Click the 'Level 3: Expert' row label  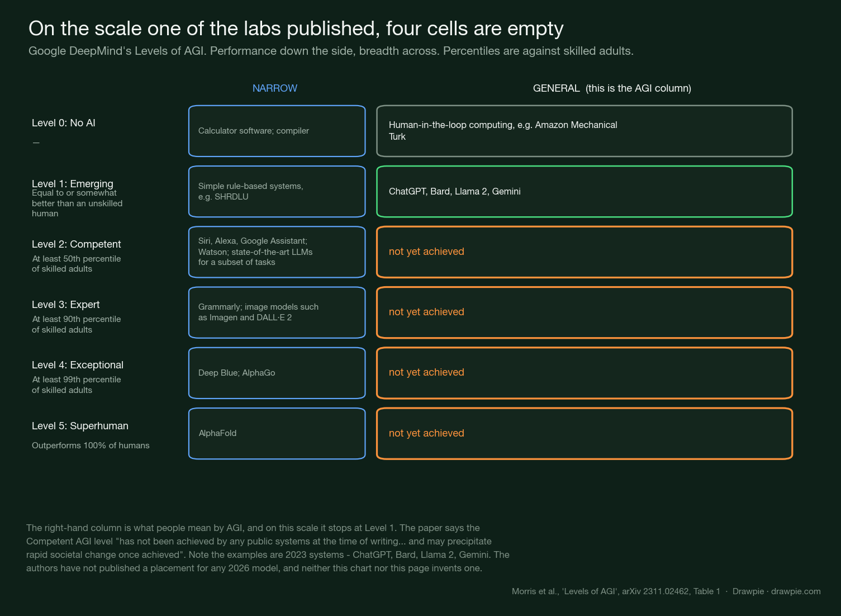coord(66,305)
